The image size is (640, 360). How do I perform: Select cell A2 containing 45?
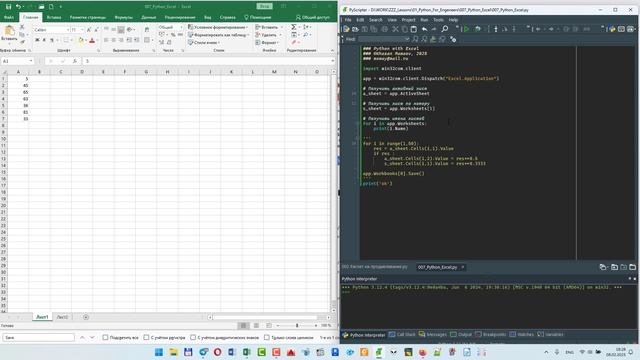point(18,86)
